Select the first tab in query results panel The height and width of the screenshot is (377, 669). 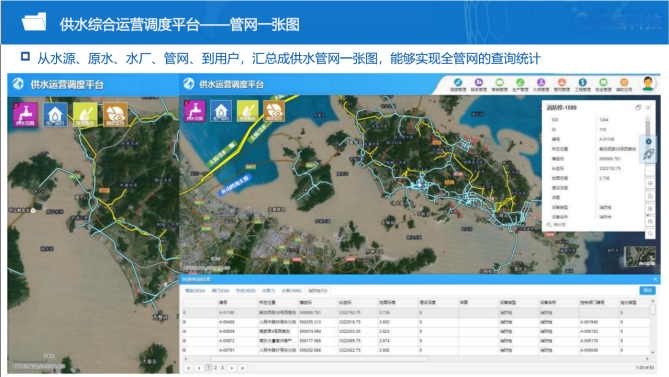point(195,291)
